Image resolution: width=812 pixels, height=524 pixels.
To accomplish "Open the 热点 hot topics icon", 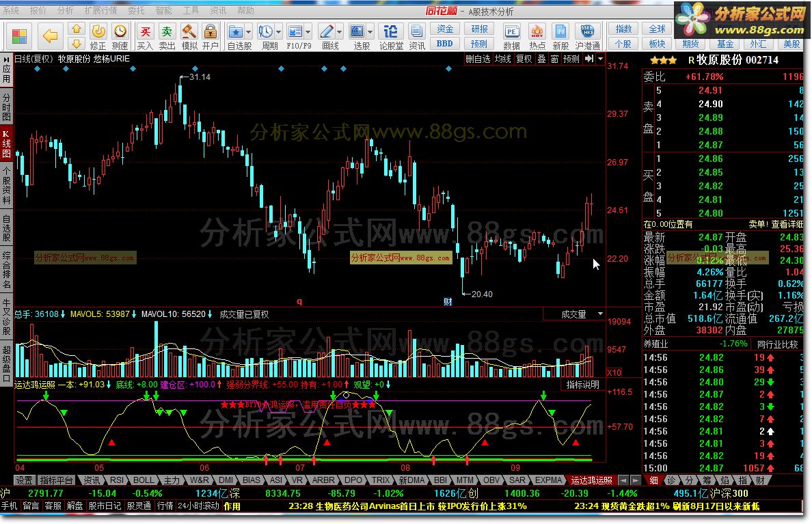I will pyautogui.click(x=537, y=37).
